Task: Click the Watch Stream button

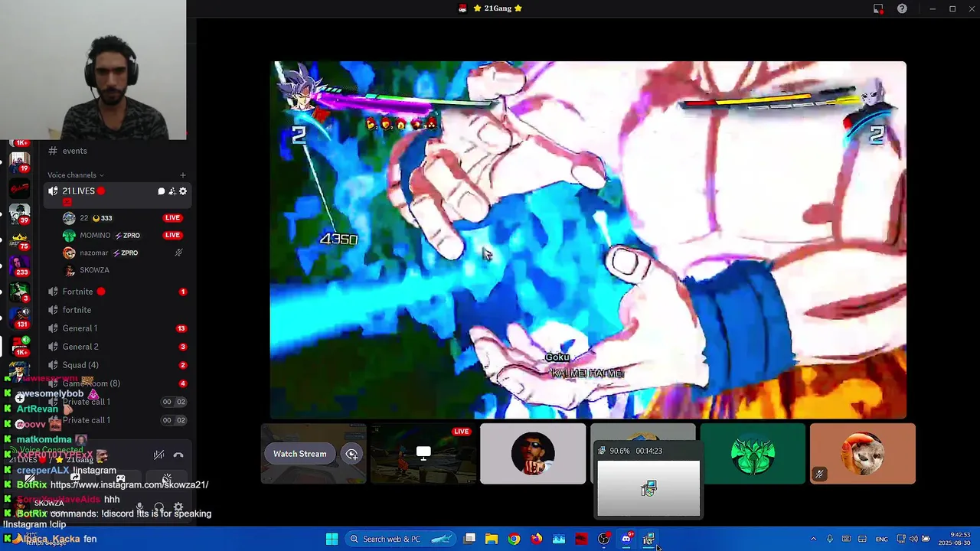Action: pyautogui.click(x=300, y=454)
